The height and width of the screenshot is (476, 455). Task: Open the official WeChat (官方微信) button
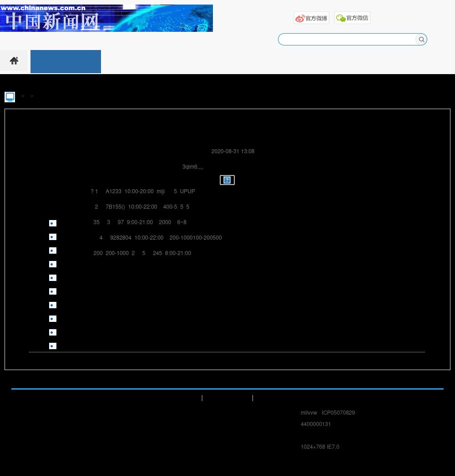tap(352, 18)
